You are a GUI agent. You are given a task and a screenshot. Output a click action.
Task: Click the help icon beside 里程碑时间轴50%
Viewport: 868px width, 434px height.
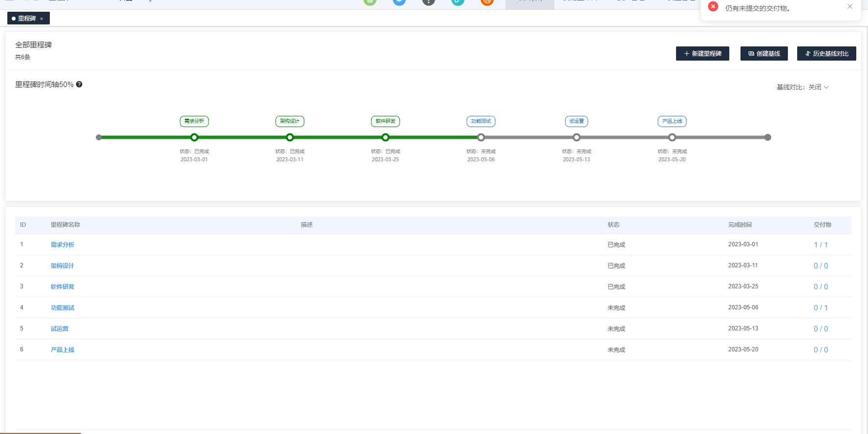(79, 85)
